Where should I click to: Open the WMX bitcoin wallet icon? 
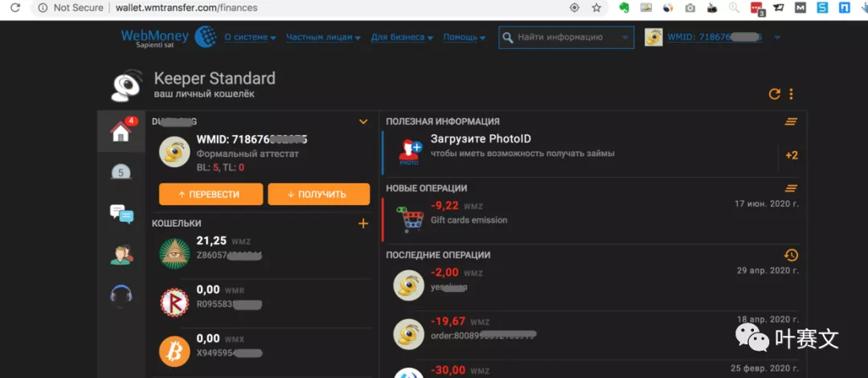[x=175, y=351]
